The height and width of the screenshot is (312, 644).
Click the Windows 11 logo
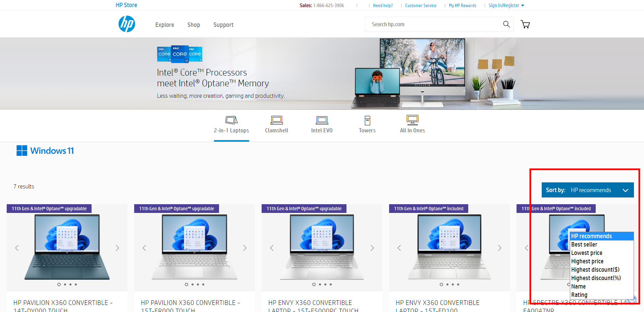point(45,151)
